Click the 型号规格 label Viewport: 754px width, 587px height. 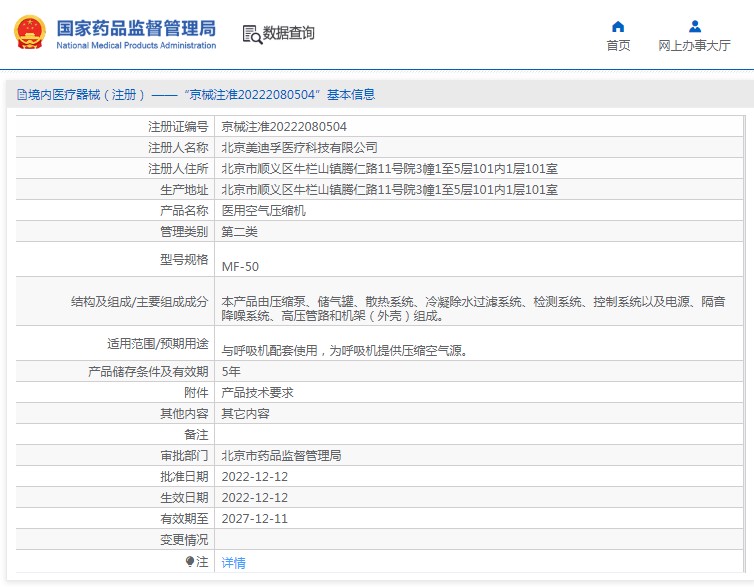point(184,260)
